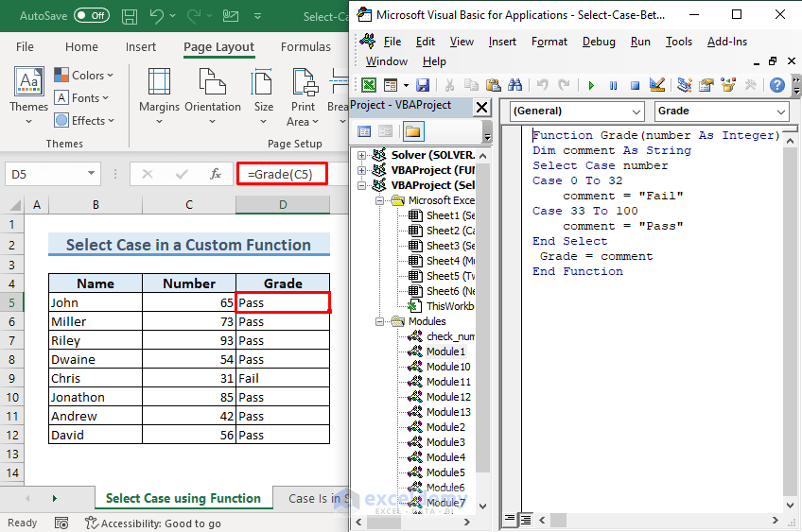Collapse the Modules folder in tree
This screenshot has height=532, width=802.
pyautogui.click(x=379, y=321)
